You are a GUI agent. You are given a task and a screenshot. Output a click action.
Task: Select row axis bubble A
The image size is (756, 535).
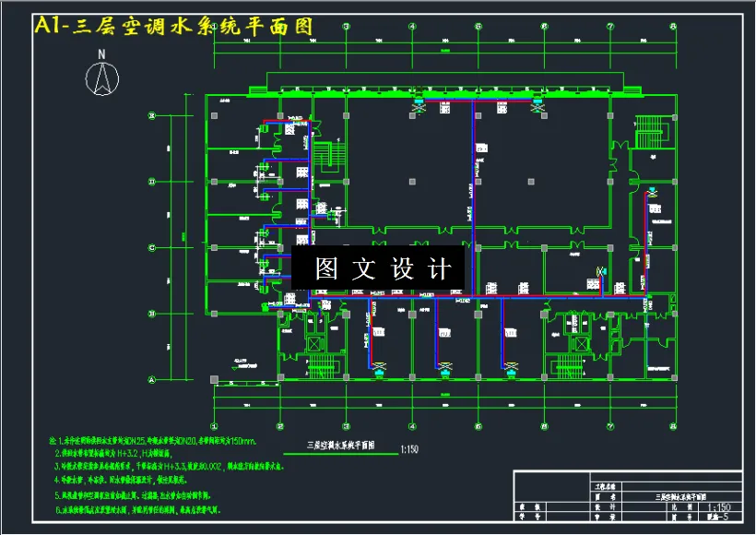[152, 380]
